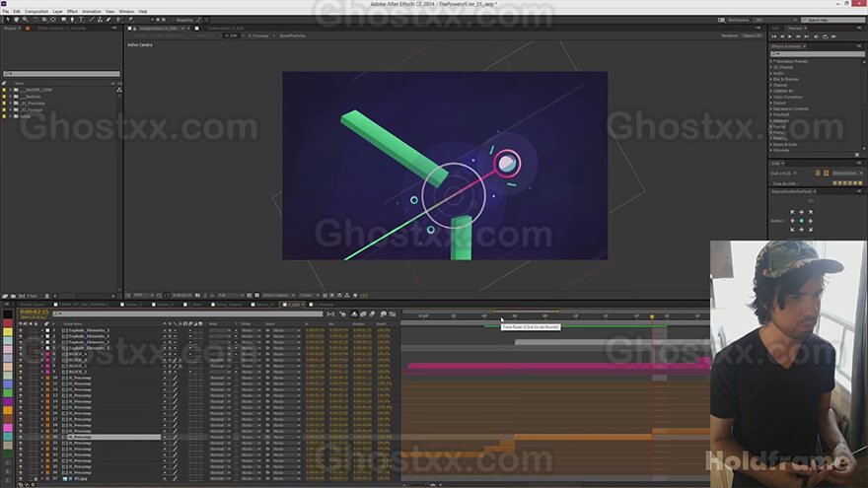Image resolution: width=868 pixels, height=488 pixels.
Task: Hide the Explode_Elements_4 layer via eye icon
Action: tap(21, 336)
